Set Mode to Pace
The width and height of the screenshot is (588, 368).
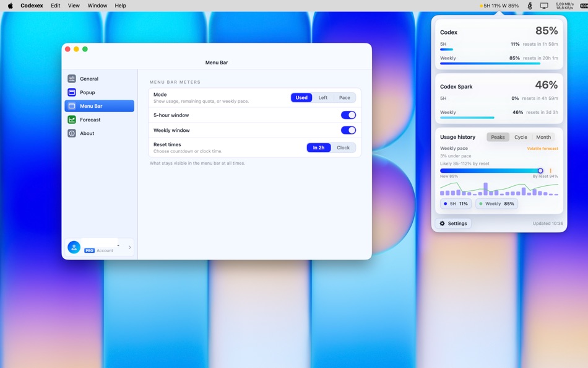point(344,98)
